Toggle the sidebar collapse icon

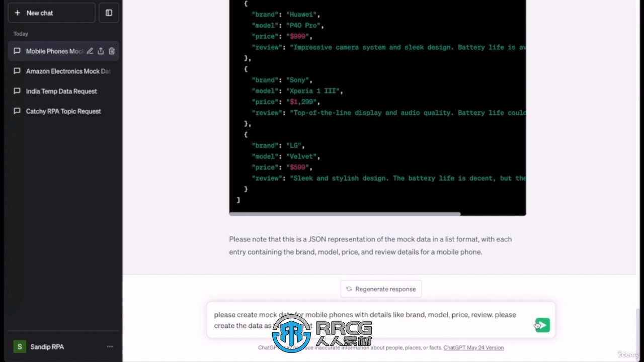(109, 13)
